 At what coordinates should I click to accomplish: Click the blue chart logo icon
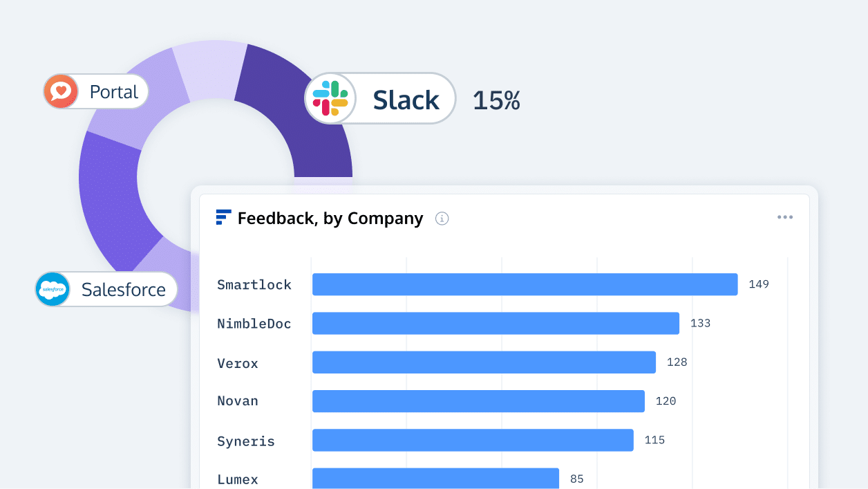coord(223,217)
